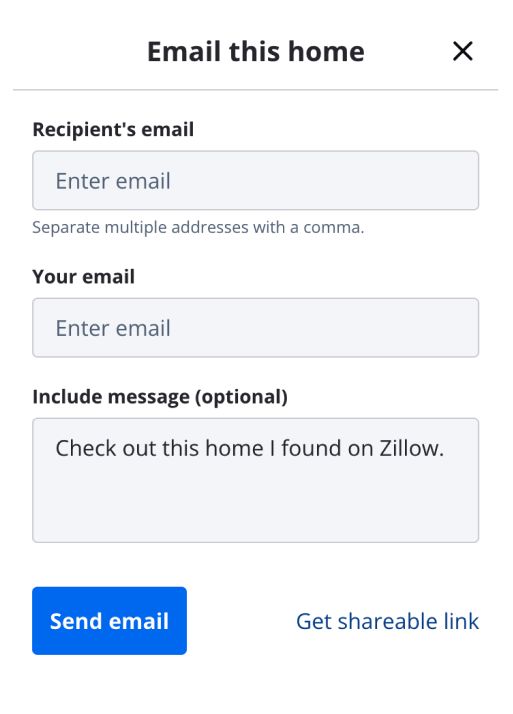The height and width of the screenshot is (714, 513).
Task: Click the Include message (optional) label
Action: tap(160, 397)
